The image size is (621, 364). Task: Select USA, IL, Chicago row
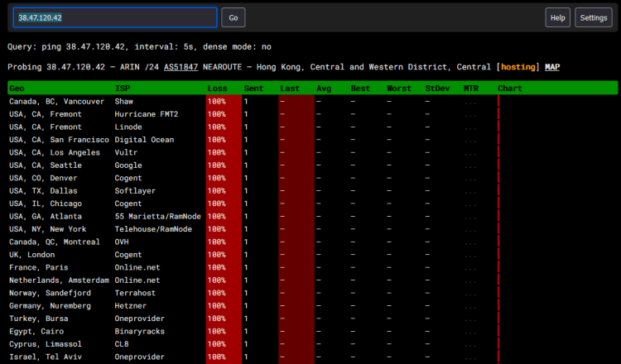[312, 204]
